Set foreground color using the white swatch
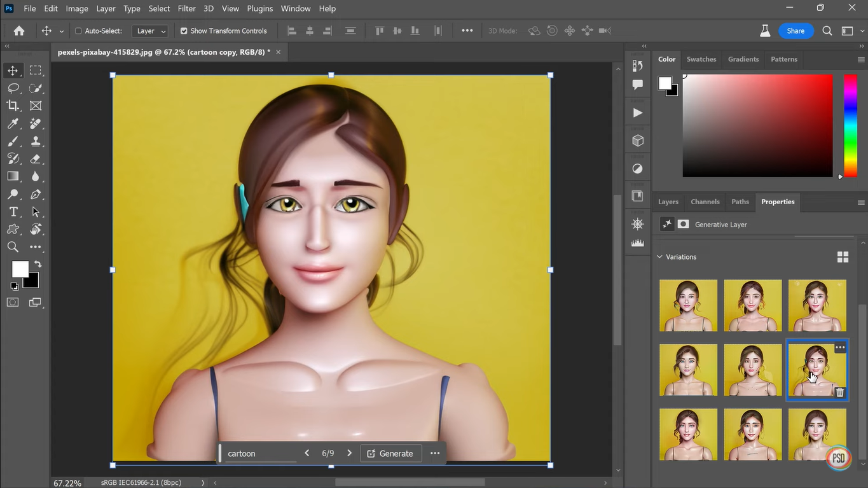Image resolution: width=868 pixels, height=488 pixels. [x=20, y=268]
